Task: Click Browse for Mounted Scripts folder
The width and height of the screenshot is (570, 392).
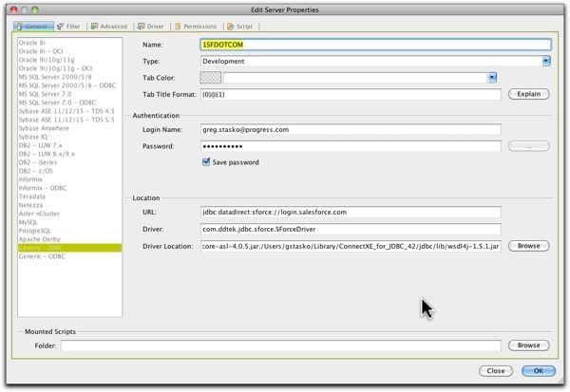Action: coord(529,345)
